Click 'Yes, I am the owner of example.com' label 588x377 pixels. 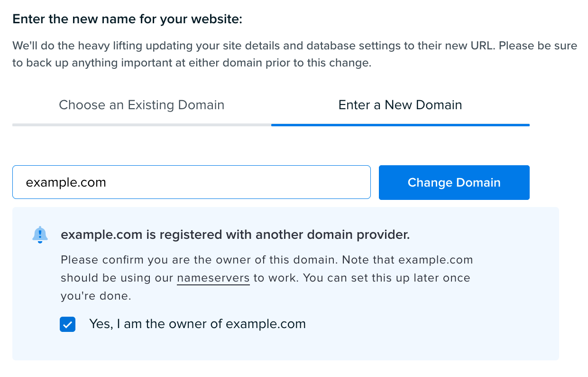(197, 324)
